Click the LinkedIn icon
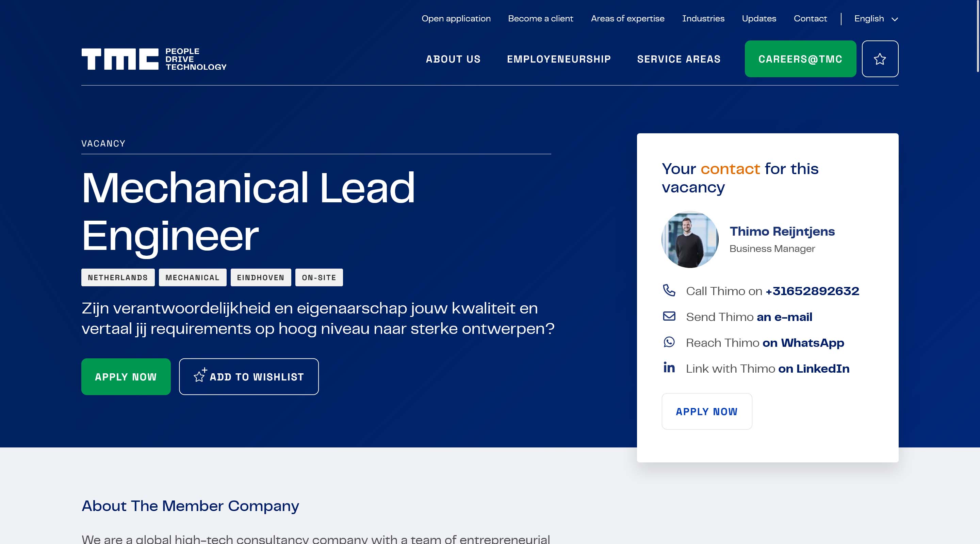 coord(669,368)
